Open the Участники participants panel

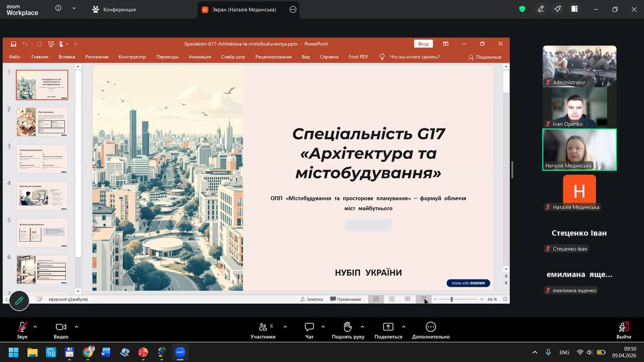tap(263, 330)
